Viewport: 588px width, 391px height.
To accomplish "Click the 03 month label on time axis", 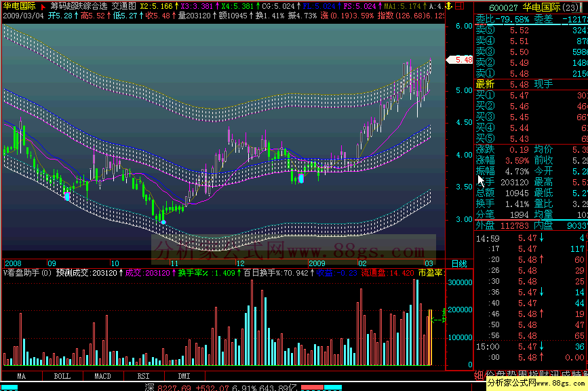I will click(x=429, y=263).
